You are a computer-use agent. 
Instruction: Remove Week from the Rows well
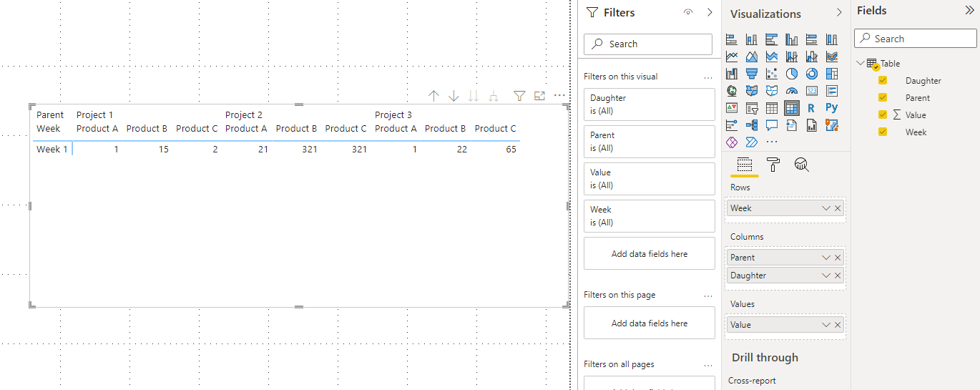click(838, 208)
